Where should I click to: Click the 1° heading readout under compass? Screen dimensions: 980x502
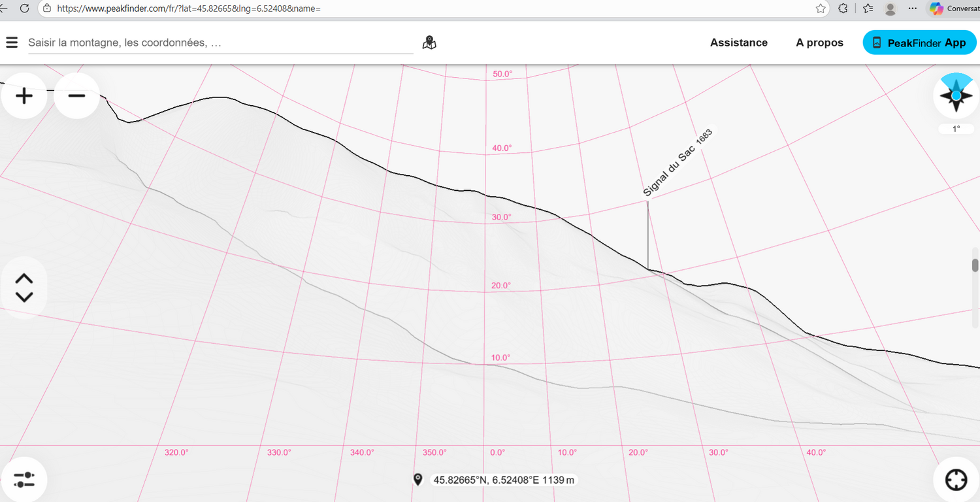[956, 129]
